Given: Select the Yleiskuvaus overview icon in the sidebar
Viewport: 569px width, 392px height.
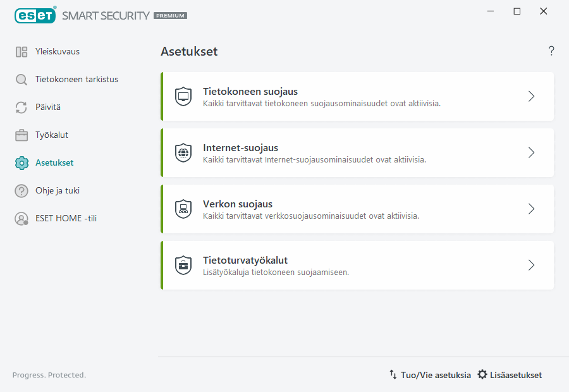Looking at the screenshot, I should (21, 51).
